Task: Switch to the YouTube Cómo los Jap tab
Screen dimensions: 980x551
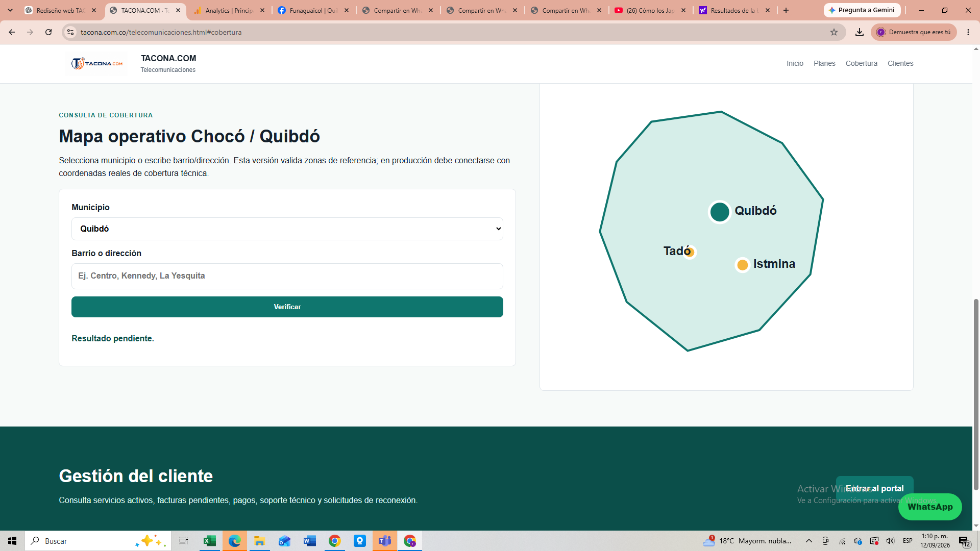Action: point(650,10)
